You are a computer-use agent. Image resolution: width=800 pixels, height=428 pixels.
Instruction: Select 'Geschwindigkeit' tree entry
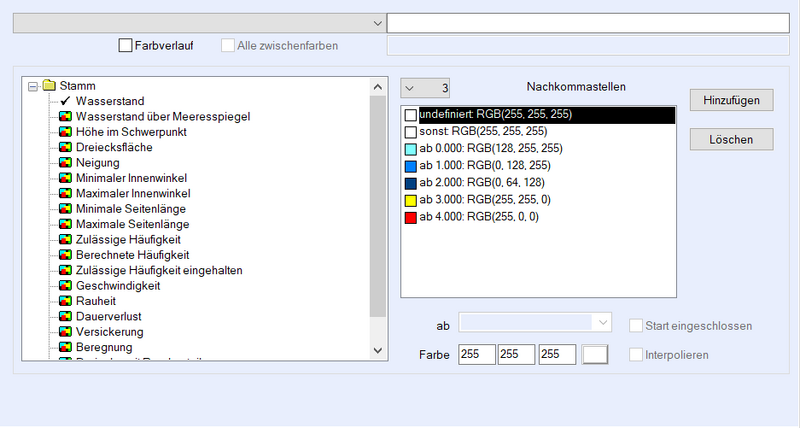[x=118, y=286]
